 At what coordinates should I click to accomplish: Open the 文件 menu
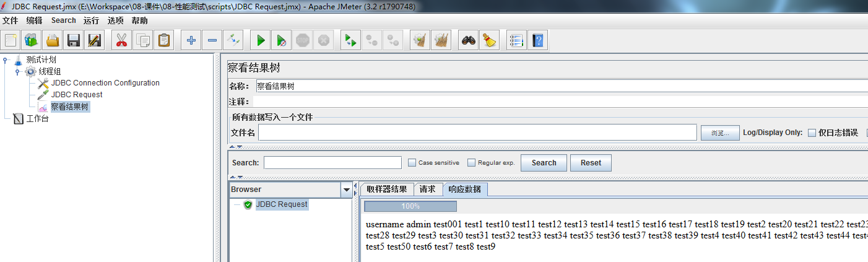pyautogui.click(x=11, y=20)
